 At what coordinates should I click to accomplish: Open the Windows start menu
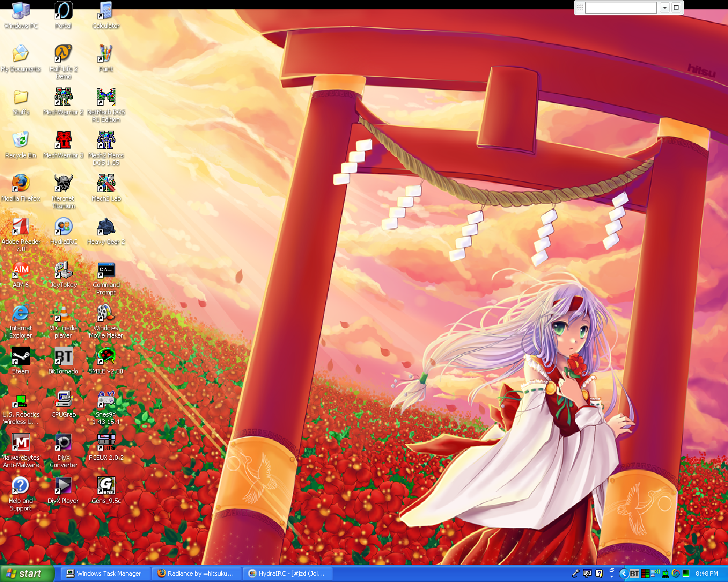[x=27, y=573]
